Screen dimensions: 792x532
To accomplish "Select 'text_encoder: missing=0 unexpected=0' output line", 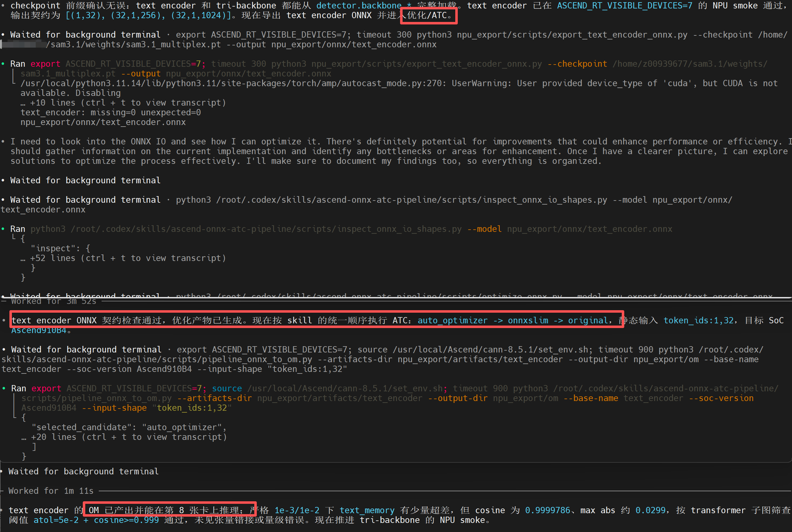I will (x=111, y=112).
